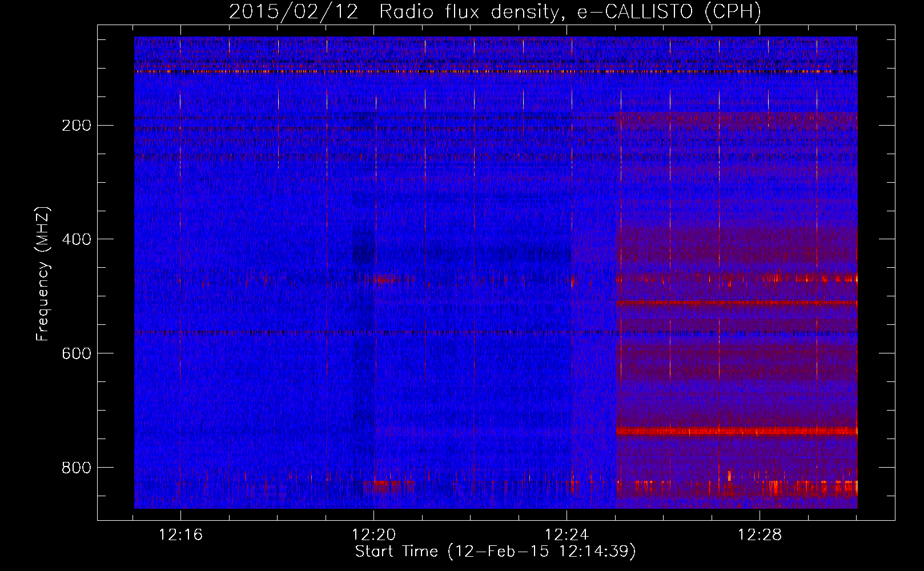Select the 800 frequency tick label

click(x=77, y=468)
